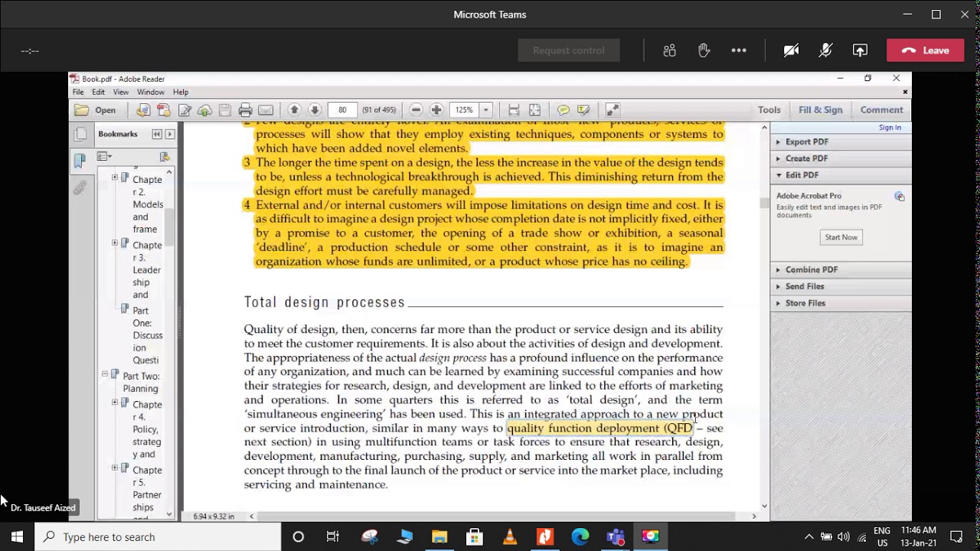
Task: Click the 125% zoom value field
Action: coord(464,110)
